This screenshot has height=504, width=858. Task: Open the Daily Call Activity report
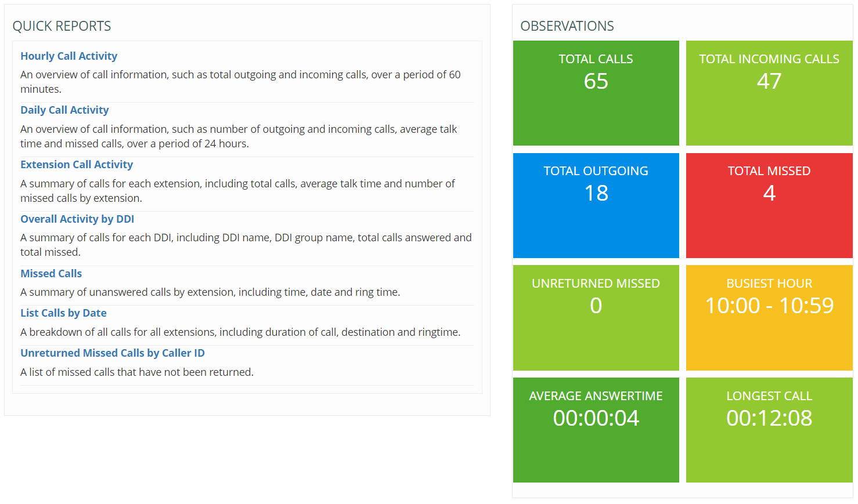click(64, 110)
